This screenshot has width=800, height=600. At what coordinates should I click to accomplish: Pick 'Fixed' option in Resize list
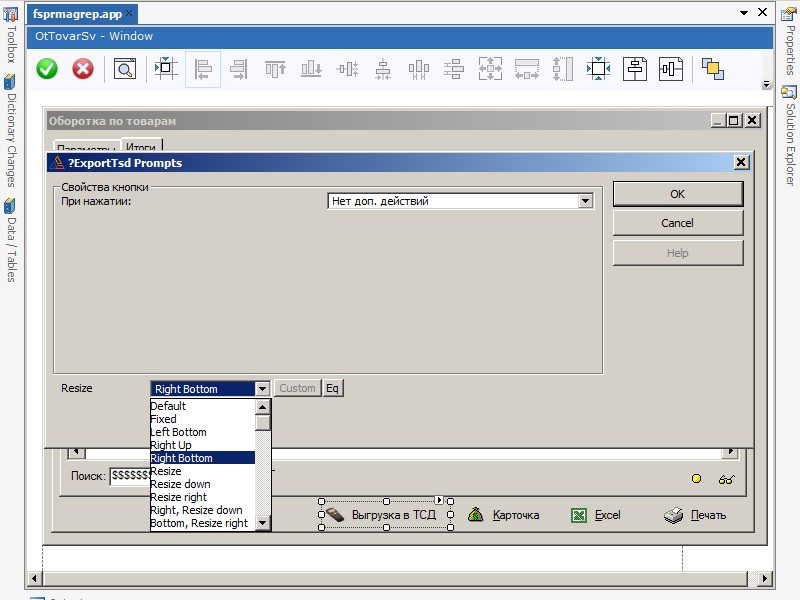pos(163,419)
